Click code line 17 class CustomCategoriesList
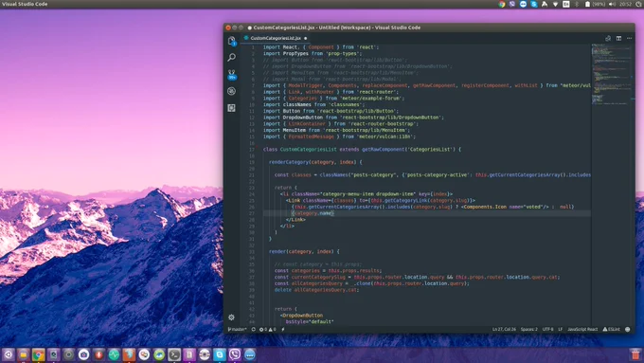 point(362,149)
